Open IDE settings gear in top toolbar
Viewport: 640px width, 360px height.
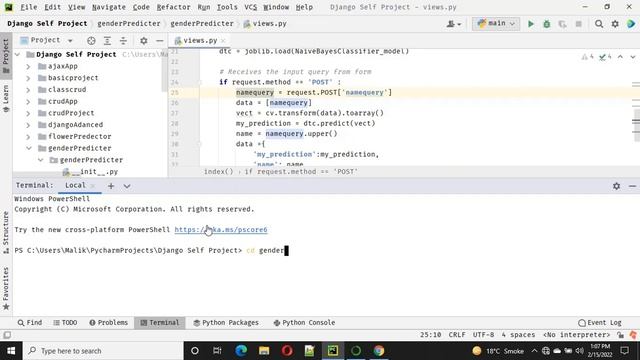615,24
